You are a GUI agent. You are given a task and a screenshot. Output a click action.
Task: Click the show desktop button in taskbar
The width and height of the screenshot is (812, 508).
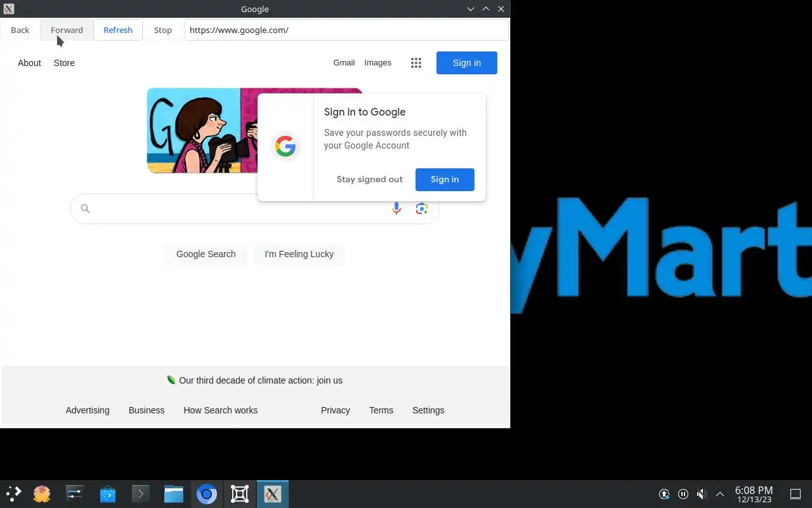(x=796, y=494)
